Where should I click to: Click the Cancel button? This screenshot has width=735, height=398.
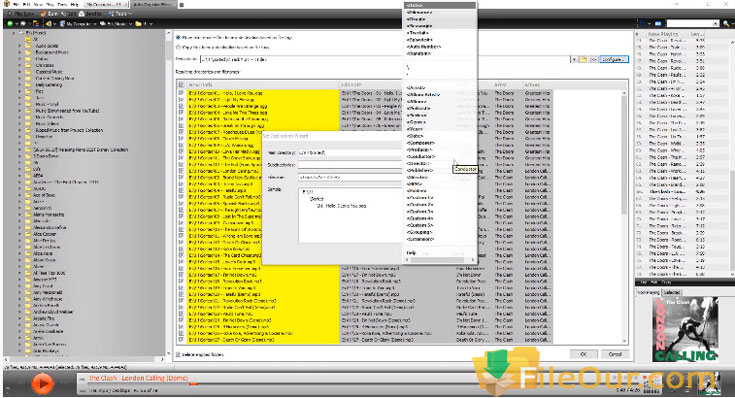click(615, 354)
